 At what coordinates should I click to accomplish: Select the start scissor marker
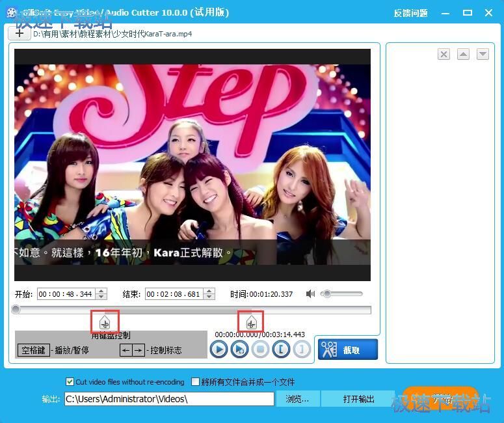(105, 321)
